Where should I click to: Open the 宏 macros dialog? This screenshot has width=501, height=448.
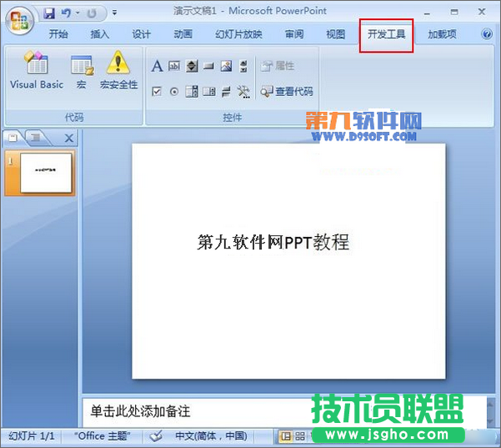pos(82,70)
